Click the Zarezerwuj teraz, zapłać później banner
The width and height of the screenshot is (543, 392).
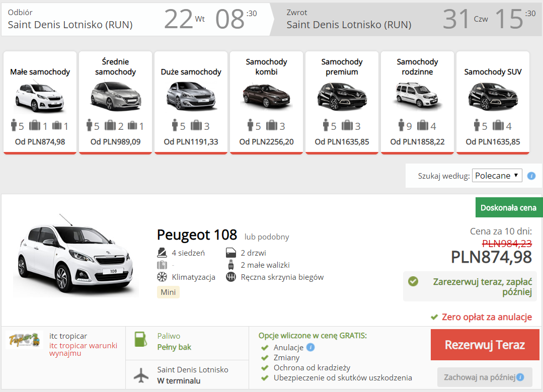click(470, 286)
